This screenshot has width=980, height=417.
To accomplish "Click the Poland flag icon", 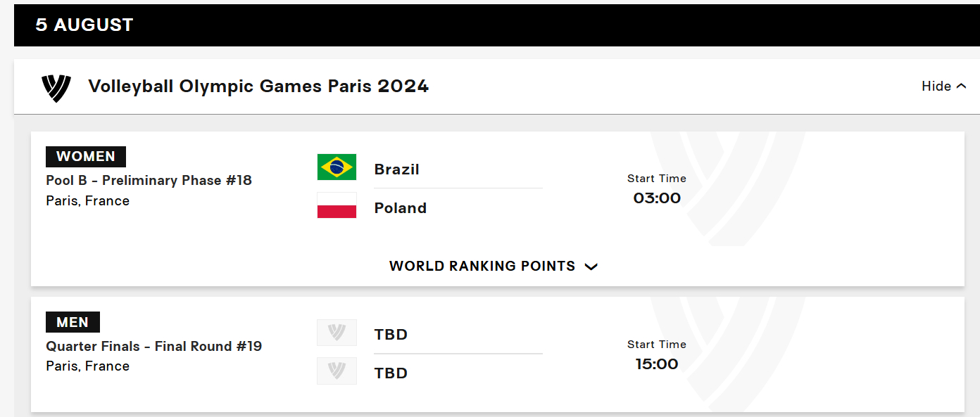I will (337, 205).
